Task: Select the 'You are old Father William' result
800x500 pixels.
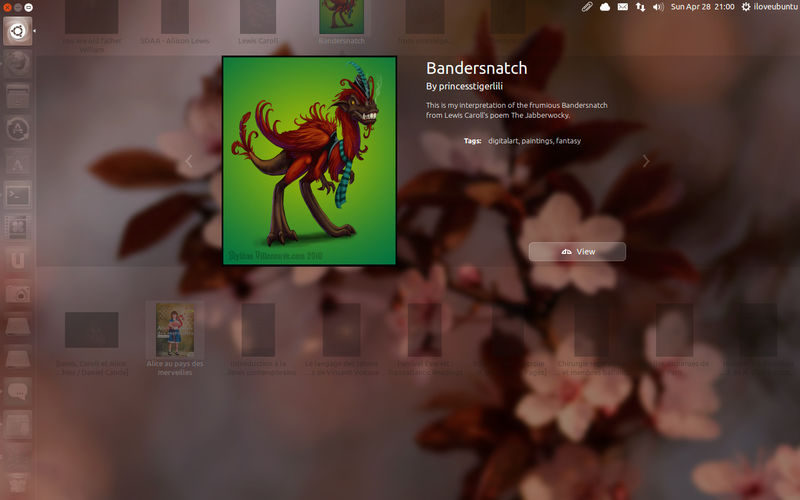Action: [x=92, y=26]
